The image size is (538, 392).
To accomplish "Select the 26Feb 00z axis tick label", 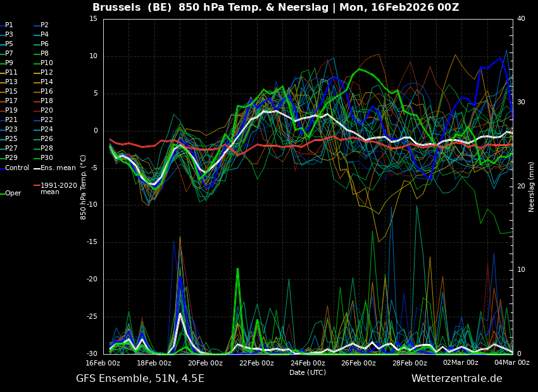I will click(x=358, y=363).
